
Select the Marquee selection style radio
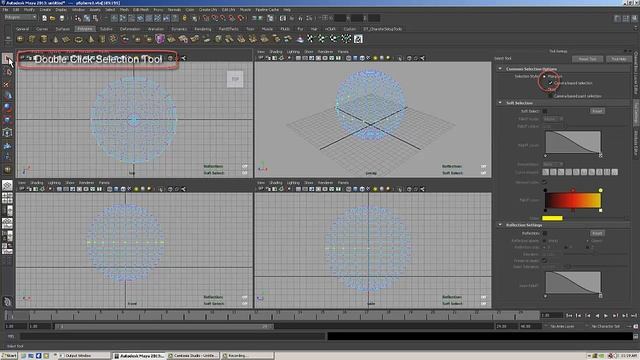(544, 76)
